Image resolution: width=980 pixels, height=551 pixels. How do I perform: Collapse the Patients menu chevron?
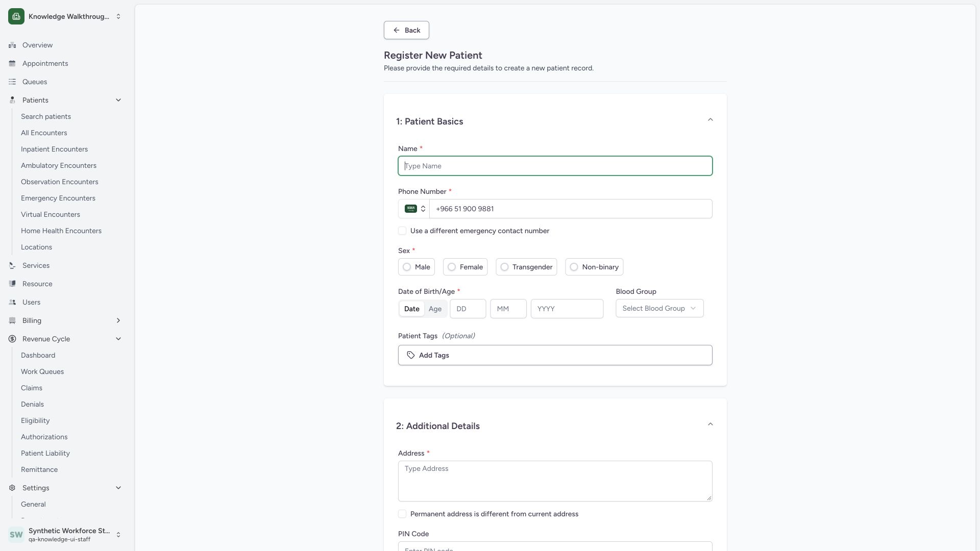coord(118,100)
